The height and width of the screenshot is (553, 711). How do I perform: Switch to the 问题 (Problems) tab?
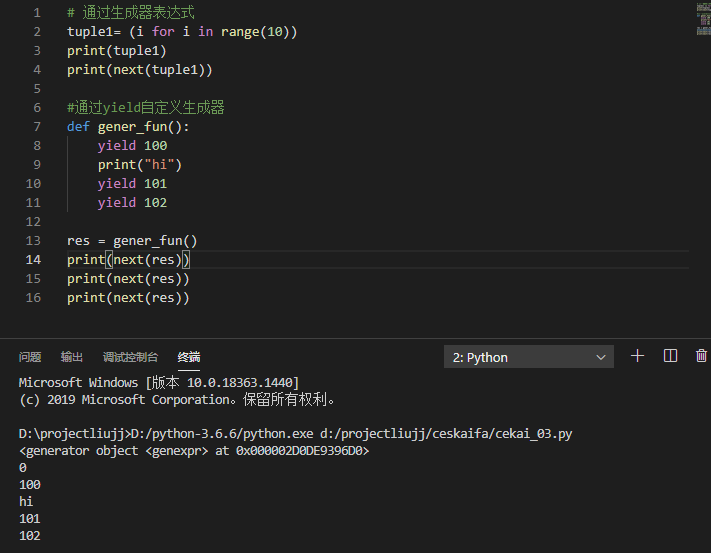coord(30,357)
